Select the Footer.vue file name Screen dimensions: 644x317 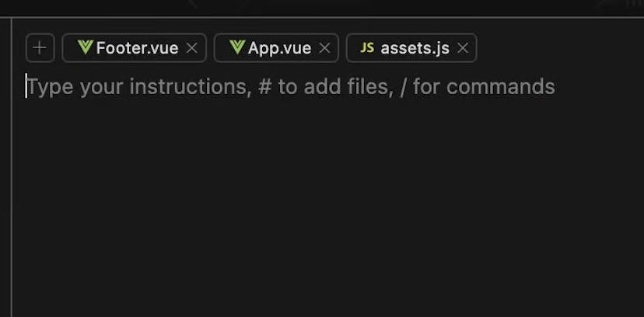[137, 48]
